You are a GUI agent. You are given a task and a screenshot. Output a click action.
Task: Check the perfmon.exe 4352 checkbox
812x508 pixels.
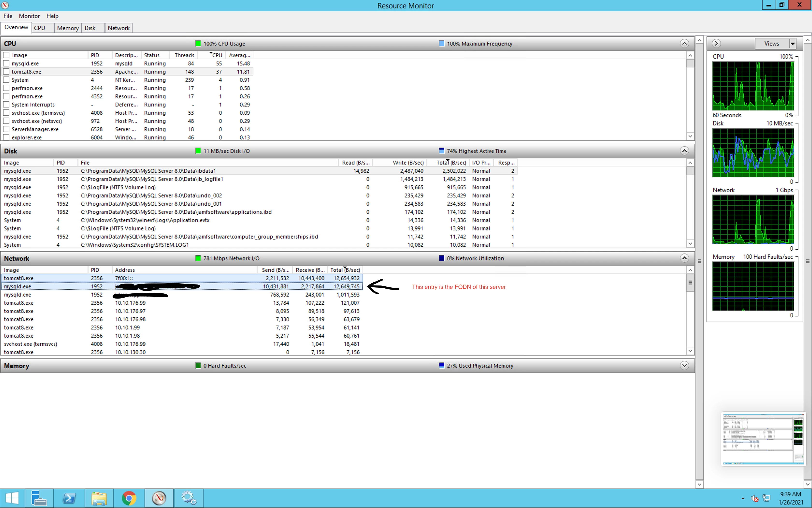(6, 96)
